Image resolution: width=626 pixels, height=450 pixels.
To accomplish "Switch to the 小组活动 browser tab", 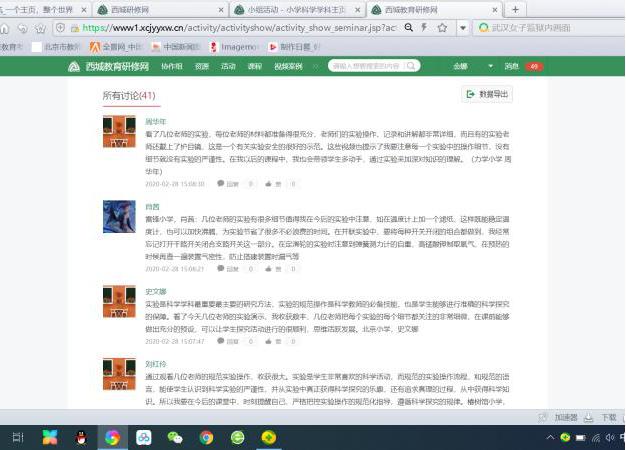I will [296, 10].
